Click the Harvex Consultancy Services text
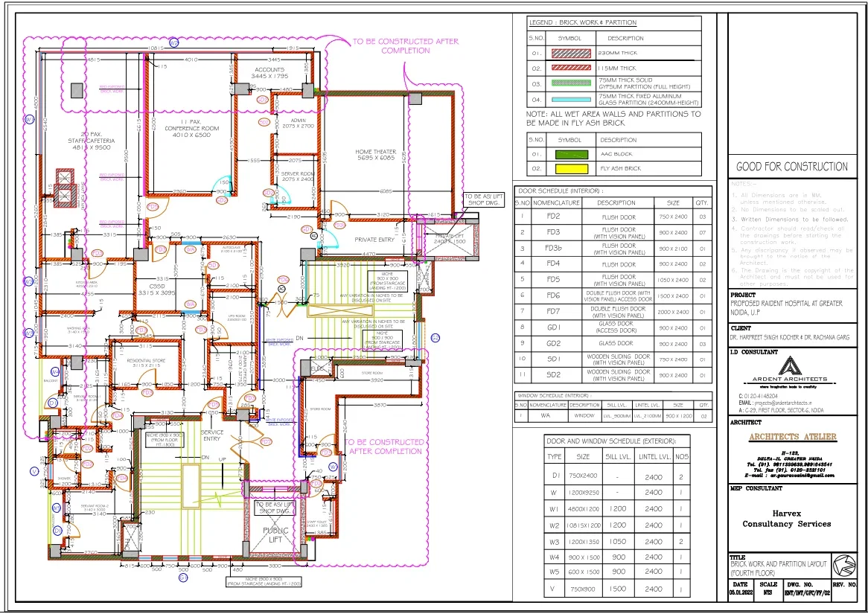The width and height of the screenshot is (868, 614). point(786,519)
